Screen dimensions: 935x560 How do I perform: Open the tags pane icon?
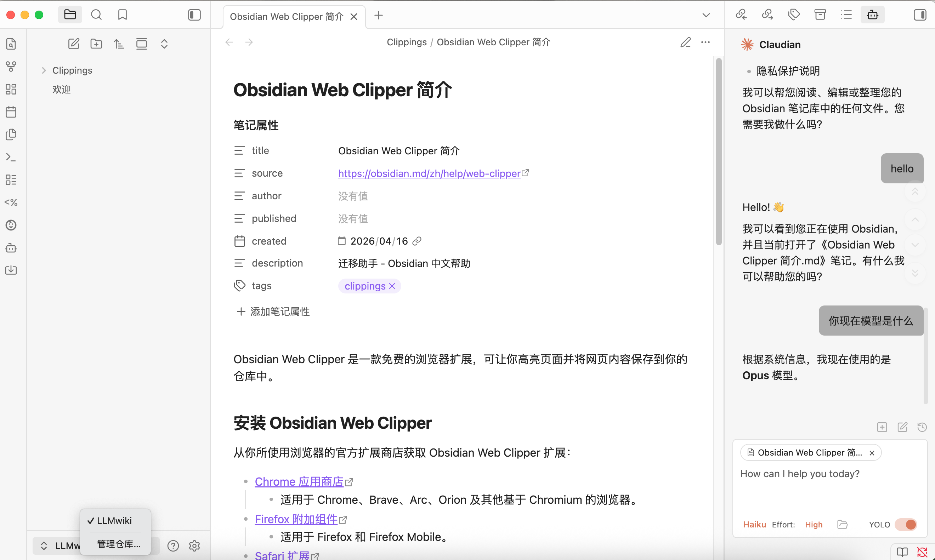pyautogui.click(x=794, y=15)
